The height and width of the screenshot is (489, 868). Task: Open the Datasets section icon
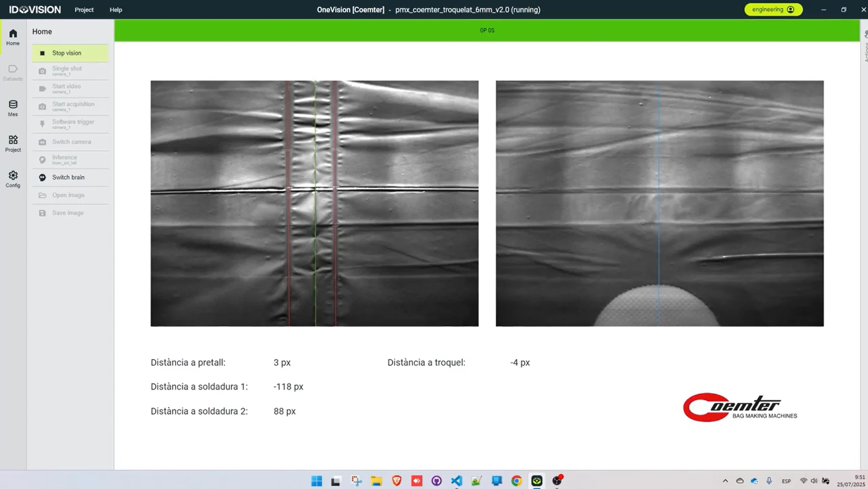[x=13, y=72]
